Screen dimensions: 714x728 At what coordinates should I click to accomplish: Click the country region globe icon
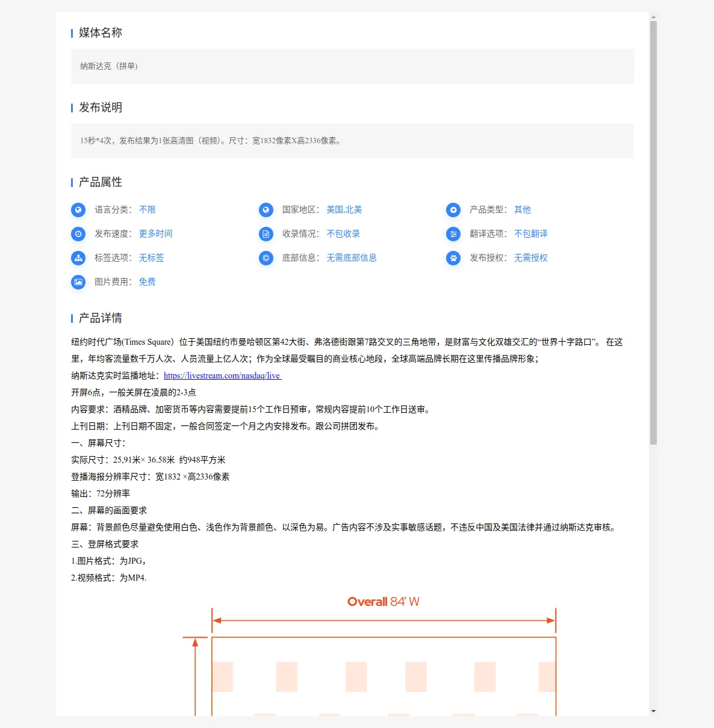click(266, 210)
